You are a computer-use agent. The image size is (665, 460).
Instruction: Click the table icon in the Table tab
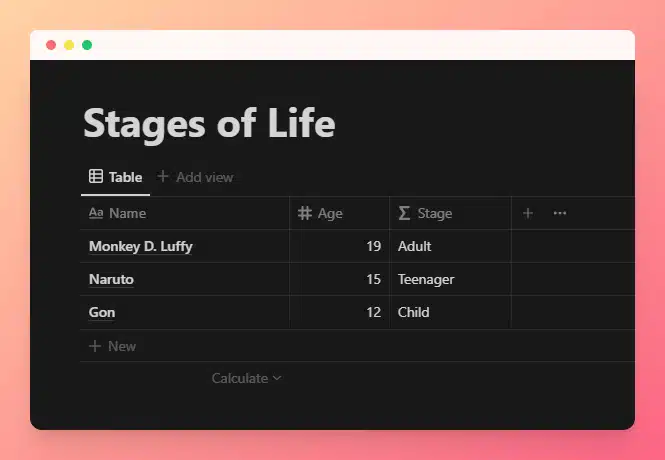pyautogui.click(x=96, y=177)
